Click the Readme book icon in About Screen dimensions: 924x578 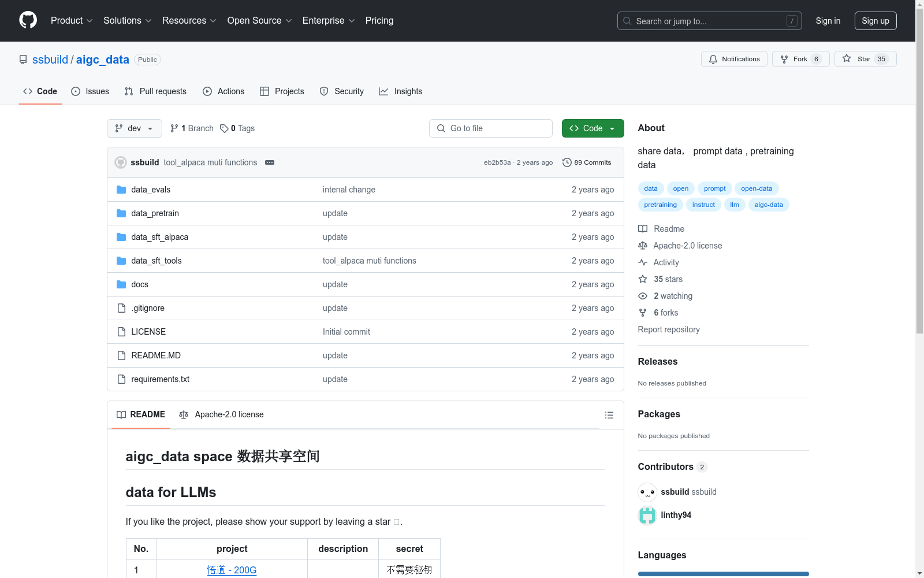tap(643, 229)
